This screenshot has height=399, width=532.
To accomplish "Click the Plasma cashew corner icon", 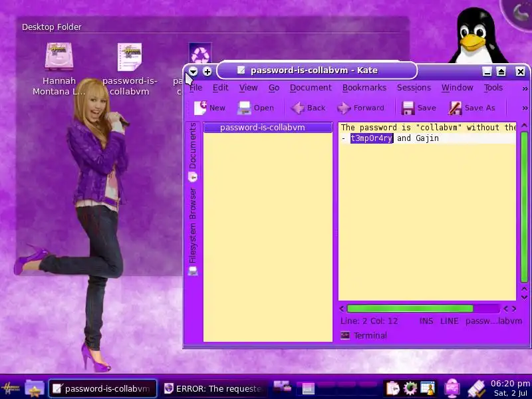I will pyautogui.click(x=519, y=13).
